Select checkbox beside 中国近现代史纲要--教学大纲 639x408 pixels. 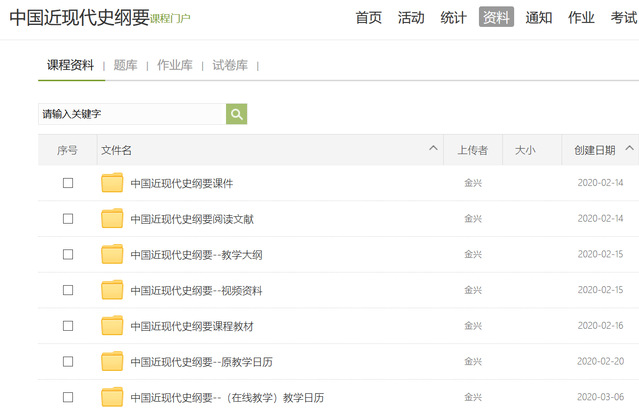68,254
